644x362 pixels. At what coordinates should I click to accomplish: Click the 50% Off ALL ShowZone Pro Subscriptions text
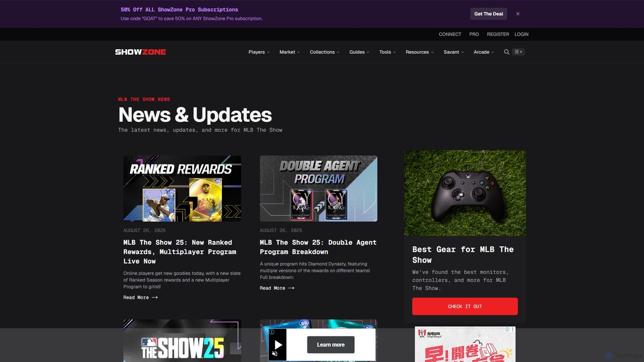[x=179, y=10]
